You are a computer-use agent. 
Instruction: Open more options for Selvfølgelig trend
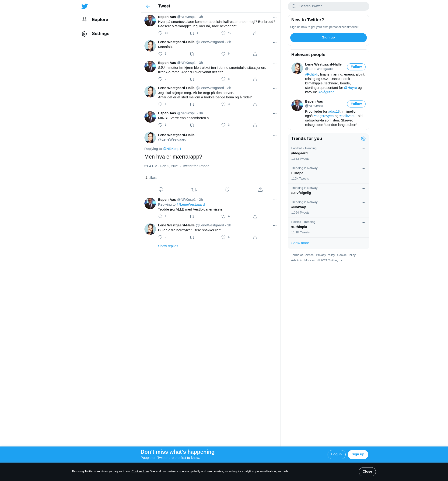[x=363, y=188]
